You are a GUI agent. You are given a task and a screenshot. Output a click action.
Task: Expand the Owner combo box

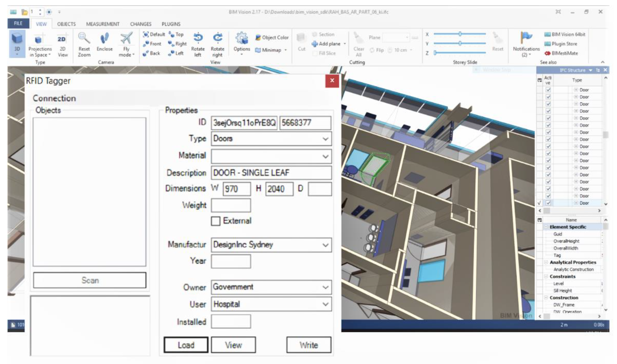pyautogui.click(x=325, y=287)
